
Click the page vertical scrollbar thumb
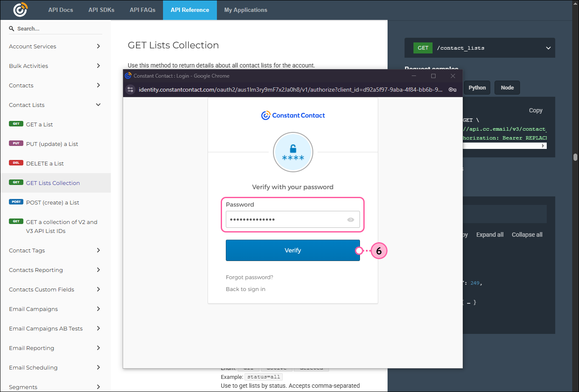(x=575, y=157)
